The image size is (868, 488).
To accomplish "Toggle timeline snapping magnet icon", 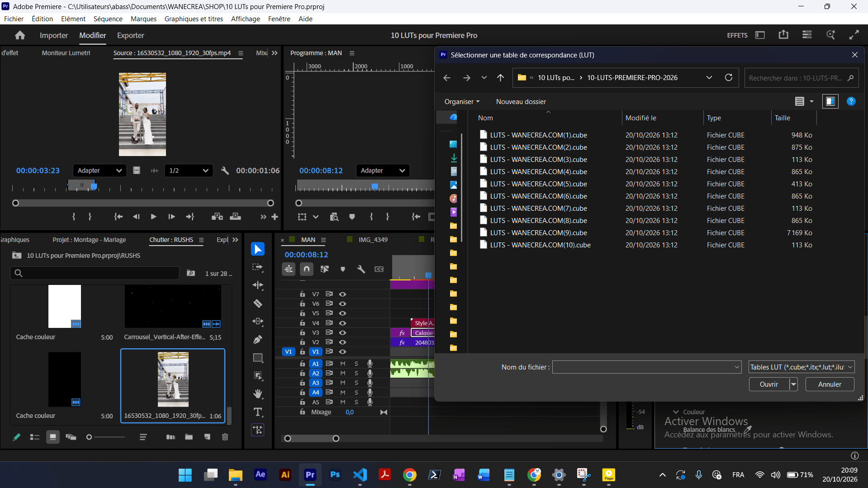I will pyautogui.click(x=307, y=269).
